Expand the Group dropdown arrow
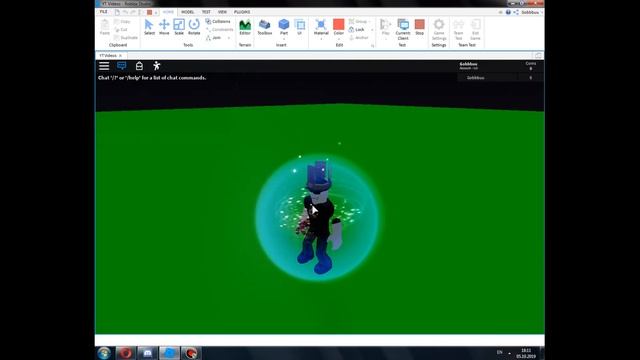Viewport: 640px width, 360px height. (x=370, y=21)
